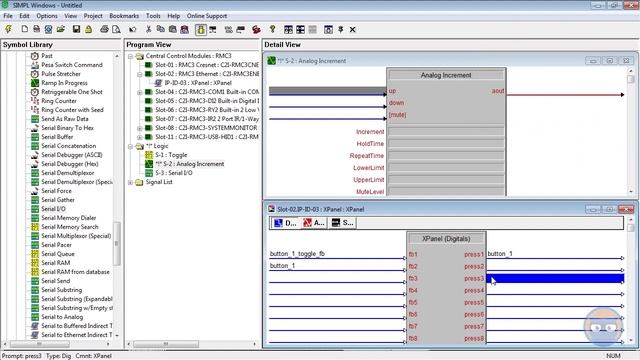This screenshot has height=360, width=640.
Task: Copy selection with the copy icon
Action: tap(160, 29)
